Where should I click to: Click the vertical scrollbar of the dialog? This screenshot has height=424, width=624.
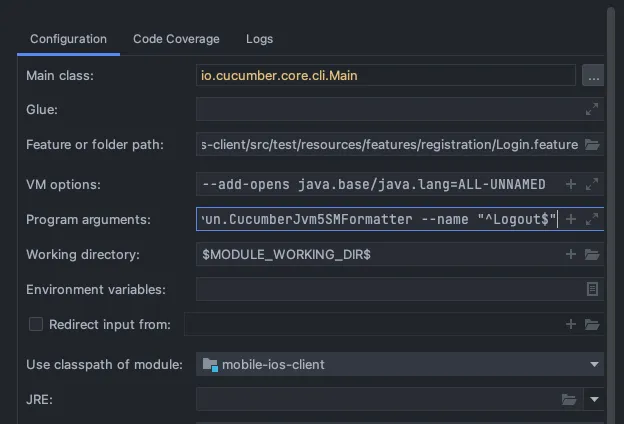(611, 215)
